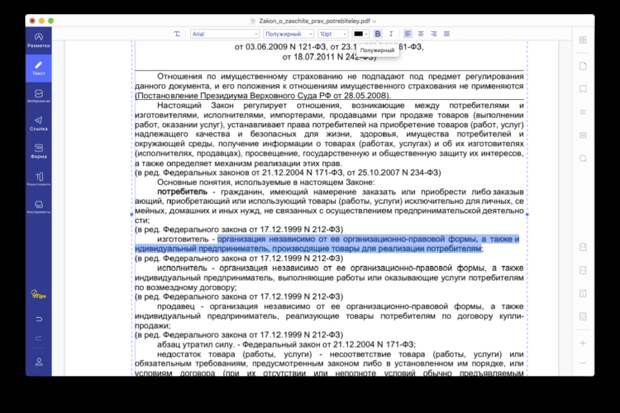Image resolution: width=620 pixels, height=413 pixels.
Task: Choose the Ссылка link tool in sidebar
Action: pyautogui.click(x=38, y=123)
